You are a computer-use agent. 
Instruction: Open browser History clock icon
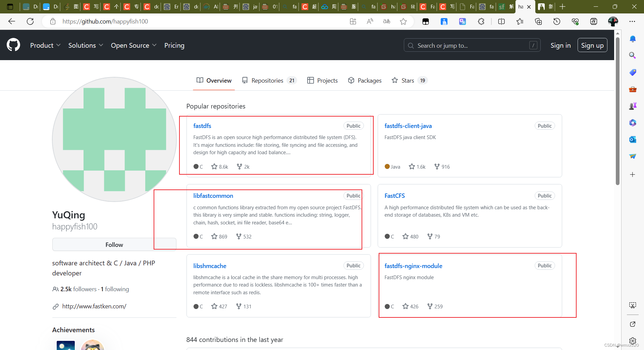coord(557,21)
